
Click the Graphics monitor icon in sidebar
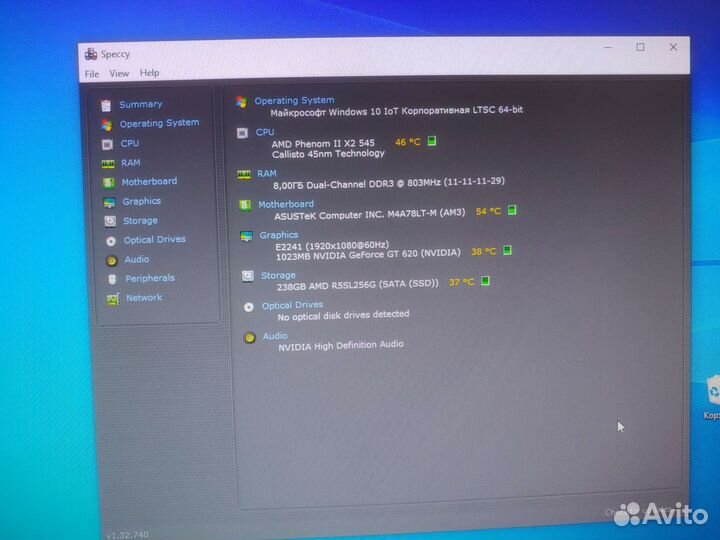(x=109, y=202)
